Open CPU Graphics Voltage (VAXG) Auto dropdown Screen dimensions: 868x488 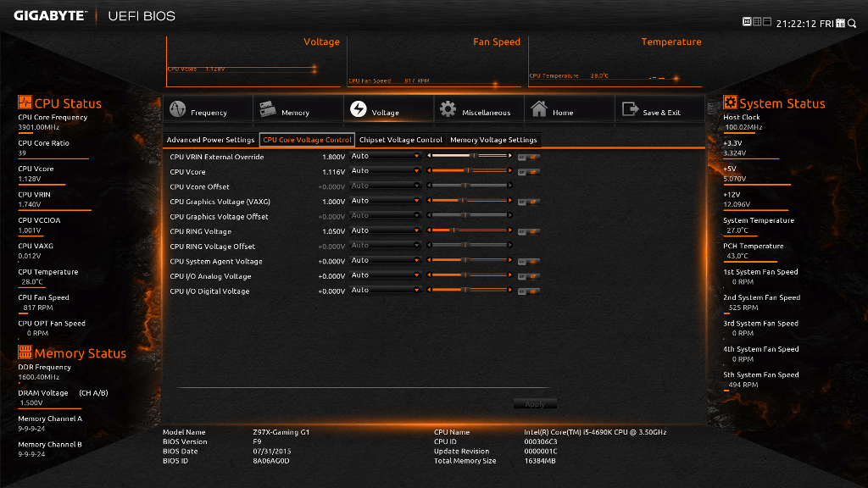tap(386, 202)
